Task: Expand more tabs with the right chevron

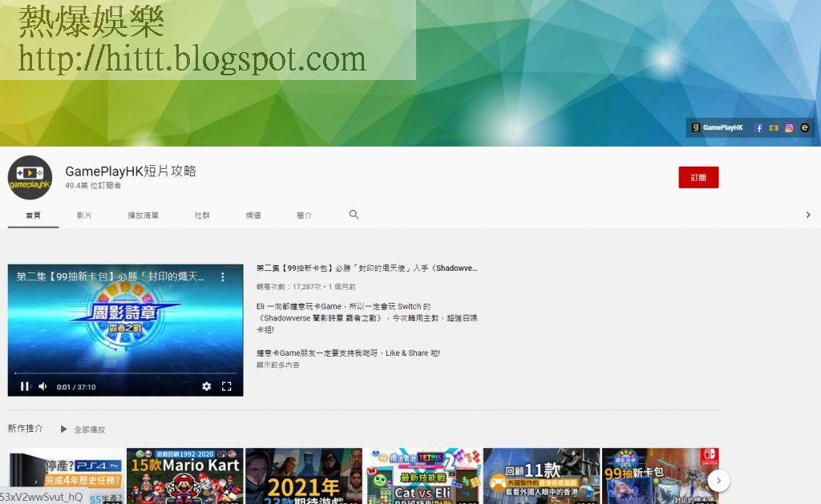Action: coord(808,215)
